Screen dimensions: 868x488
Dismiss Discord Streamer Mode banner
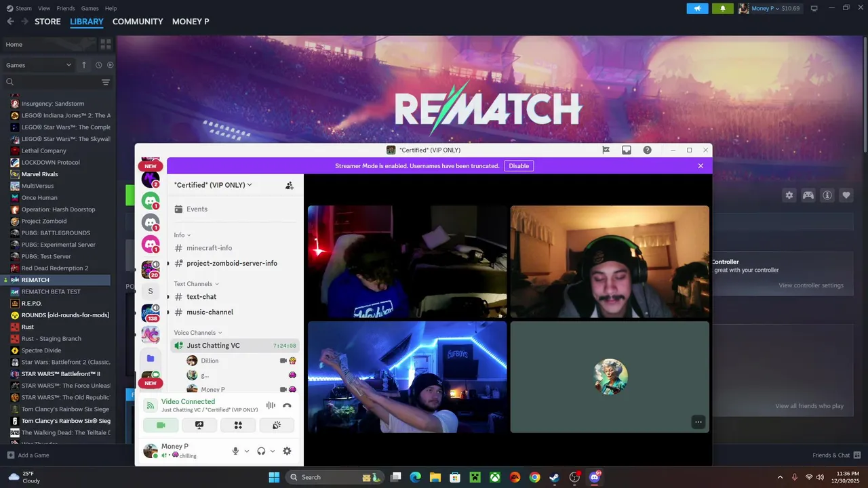tap(701, 166)
